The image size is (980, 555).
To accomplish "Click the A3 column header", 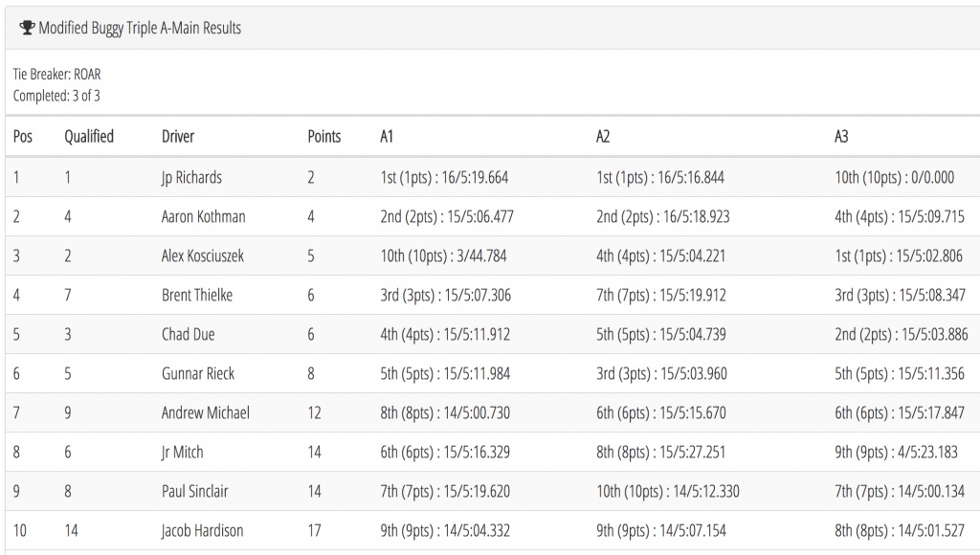I will [841, 136].
